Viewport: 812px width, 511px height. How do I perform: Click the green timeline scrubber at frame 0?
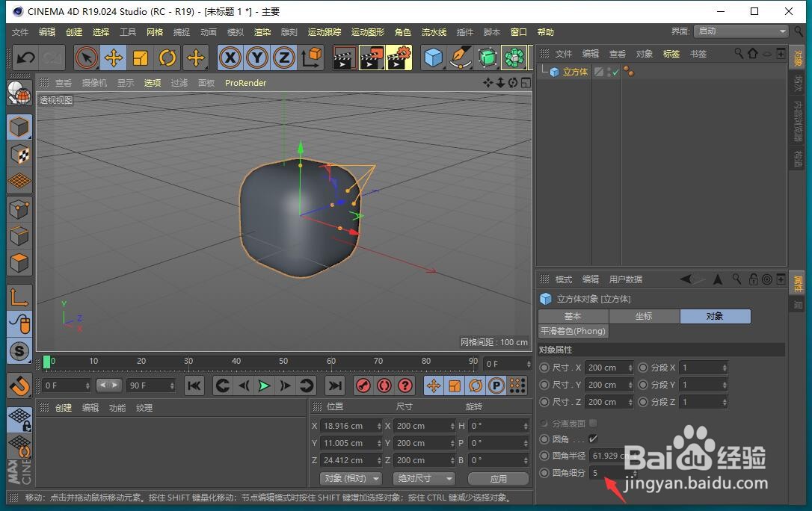click(x=49, y=361)
